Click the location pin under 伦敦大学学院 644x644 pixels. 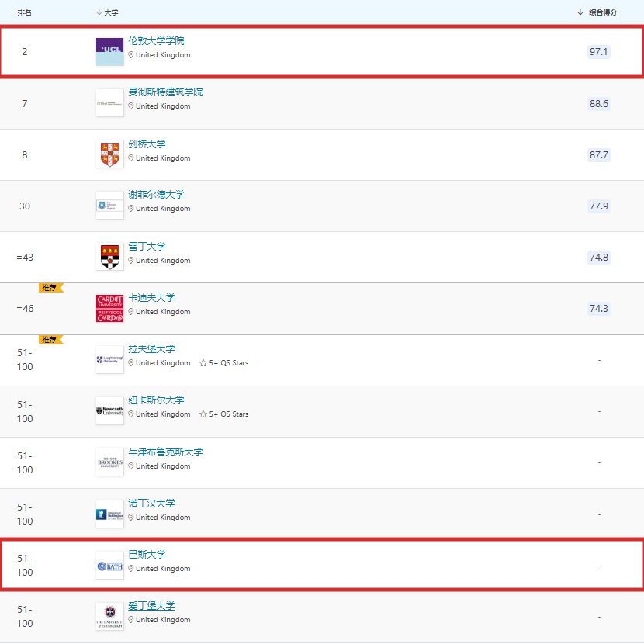(x=131, y=55)
